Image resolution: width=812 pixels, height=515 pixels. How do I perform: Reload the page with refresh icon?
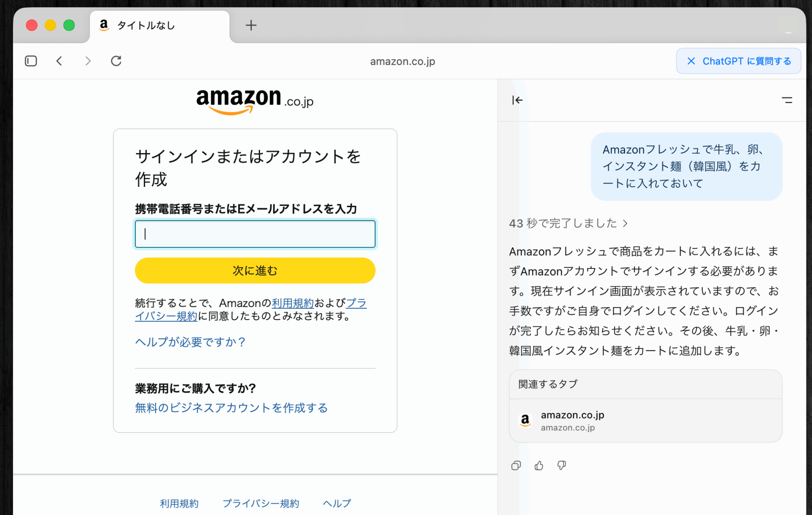coord(116,61)
